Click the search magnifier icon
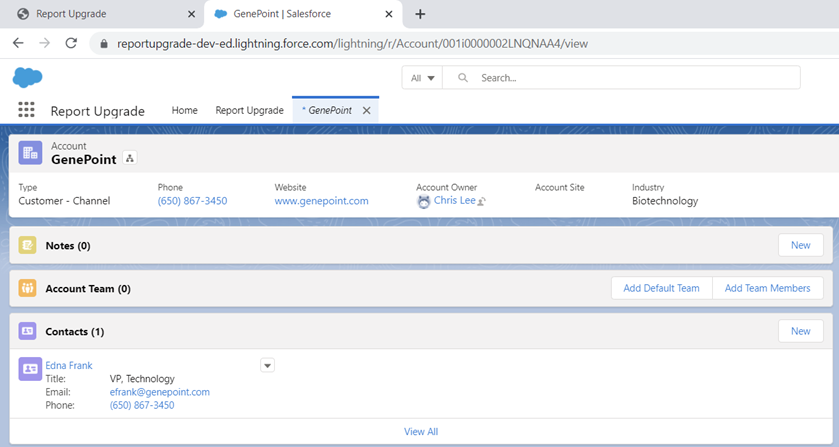This screenshot has height=447, width=839. coord(463,78)
